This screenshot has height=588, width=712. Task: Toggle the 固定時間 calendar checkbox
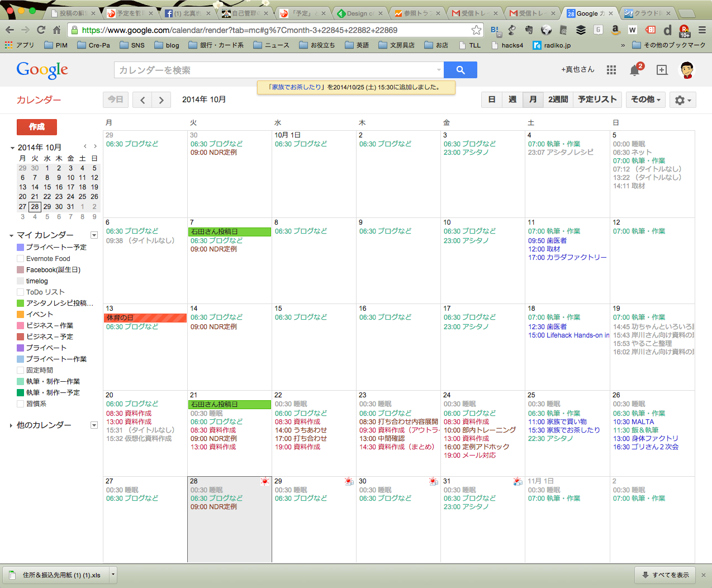click(x=21, y=371)
